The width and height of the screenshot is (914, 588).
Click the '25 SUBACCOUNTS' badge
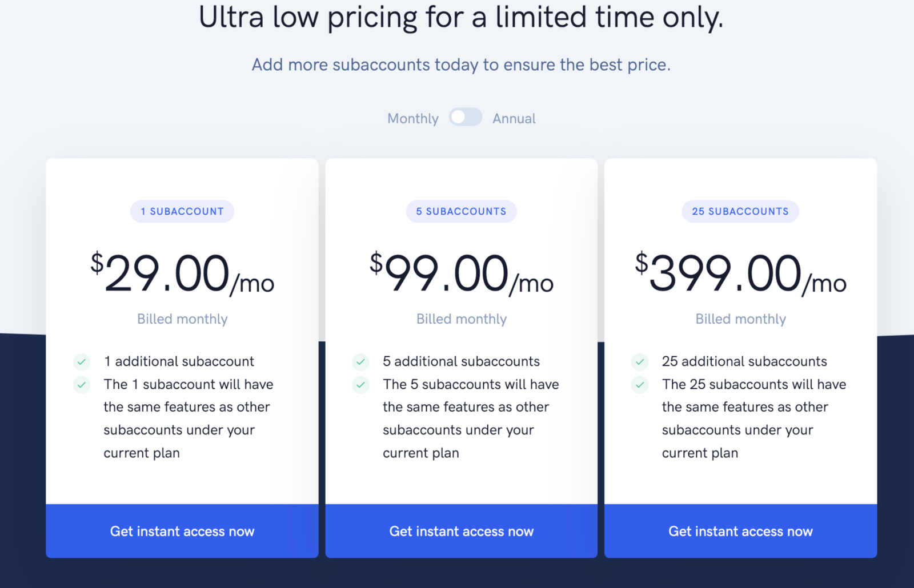(740, 211)
